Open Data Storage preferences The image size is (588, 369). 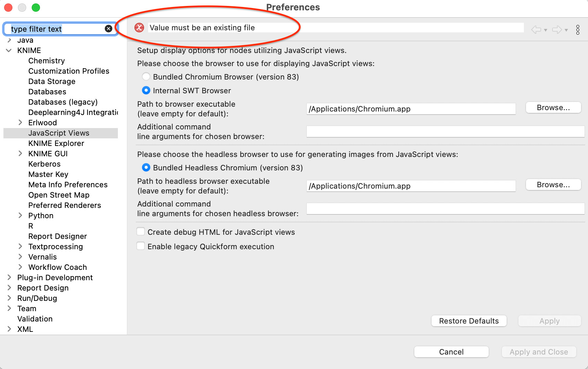52,81
